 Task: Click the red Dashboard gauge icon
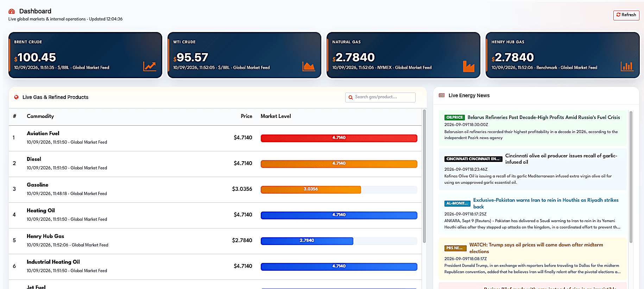[x=12, y=11]
